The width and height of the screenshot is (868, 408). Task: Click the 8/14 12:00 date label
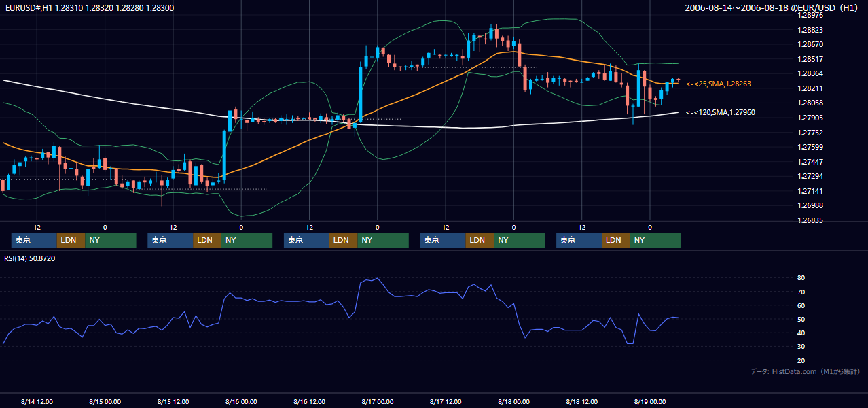(x=37, y=402)
